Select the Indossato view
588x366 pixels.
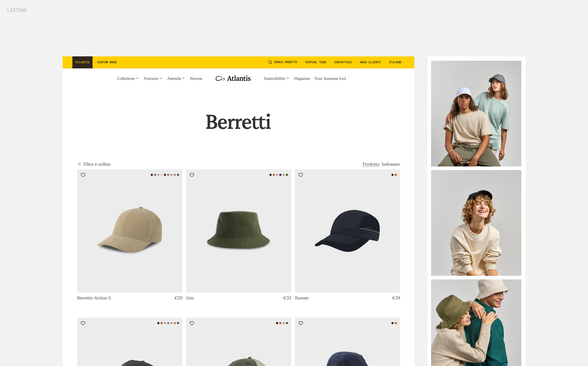pos(391,164)
